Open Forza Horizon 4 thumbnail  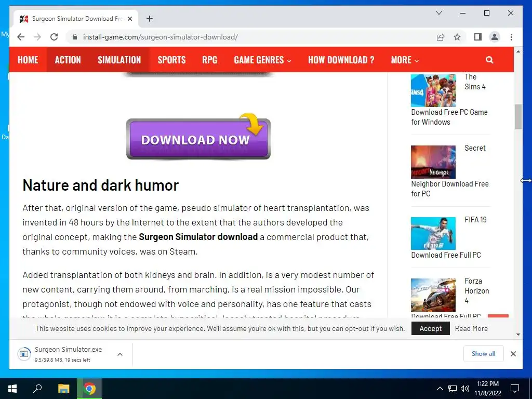point(433,295)
